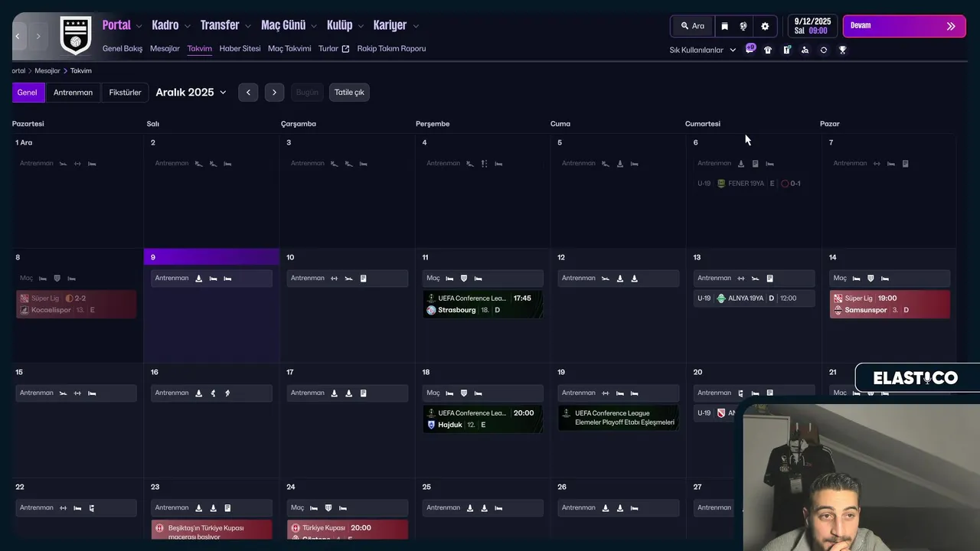Open the shirt kit shortcut icon
Viewport: 980px width, 551px height.
point(768,50)
